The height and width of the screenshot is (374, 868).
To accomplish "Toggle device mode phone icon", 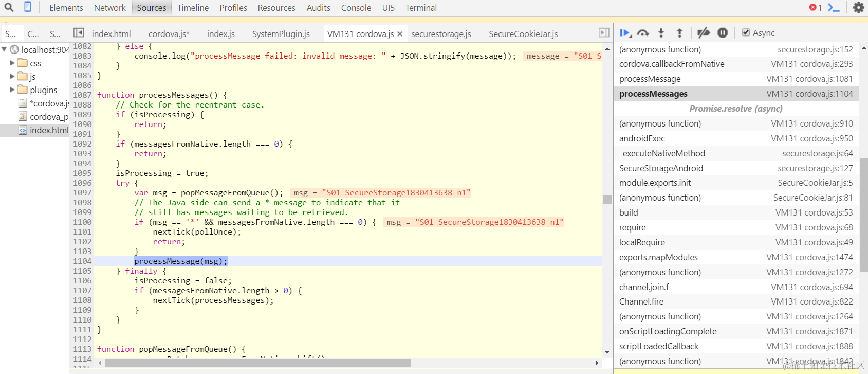I will 28,7.
